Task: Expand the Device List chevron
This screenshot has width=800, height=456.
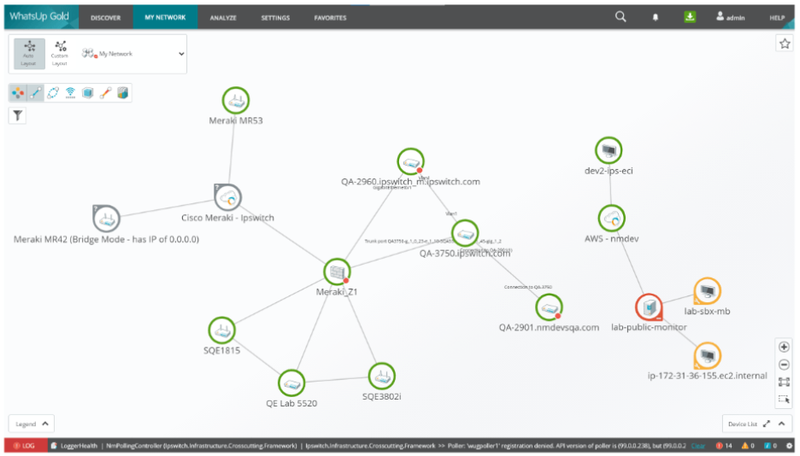Action: tap(782, 424)
